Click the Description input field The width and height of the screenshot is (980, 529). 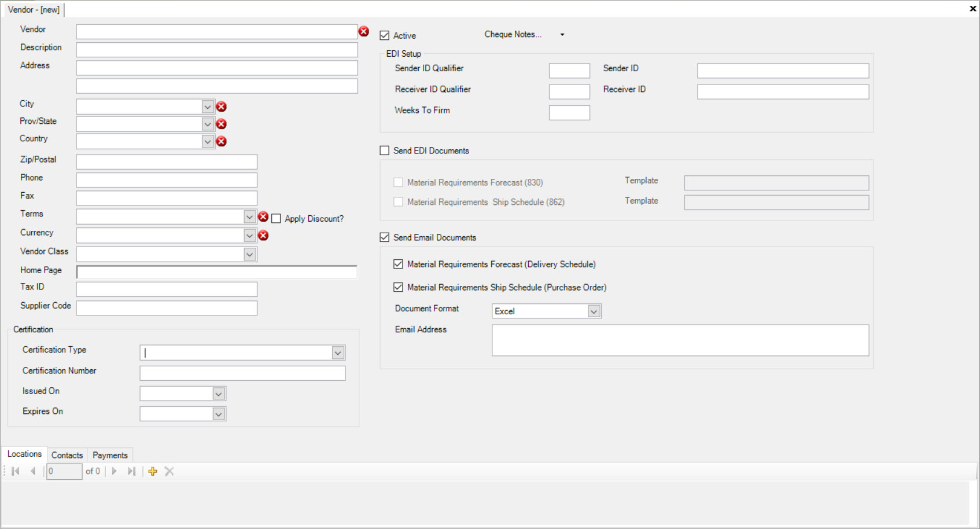[x=217, y=50]
